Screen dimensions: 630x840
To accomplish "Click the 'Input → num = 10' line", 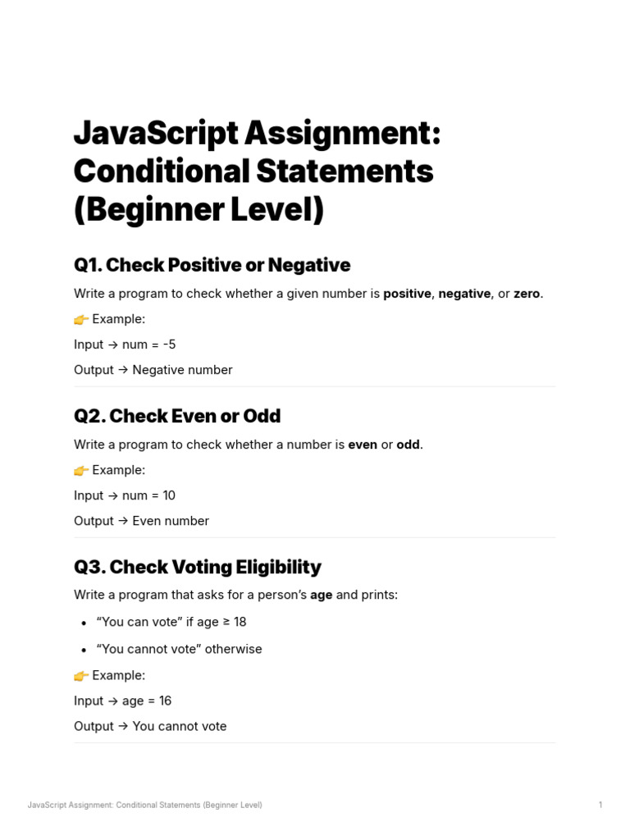I will 125,495.
